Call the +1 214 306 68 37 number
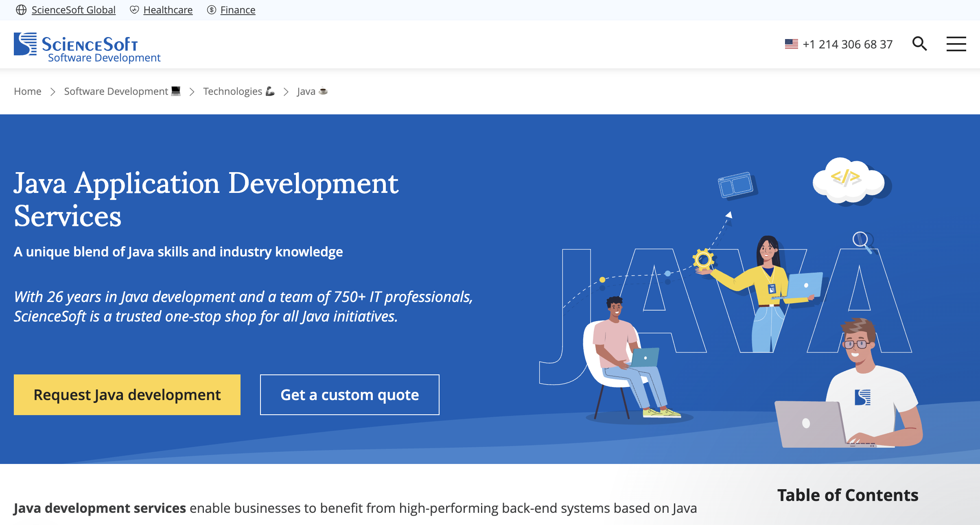The height and width of the screenshot is (525, 980). [x=848, y=44]
